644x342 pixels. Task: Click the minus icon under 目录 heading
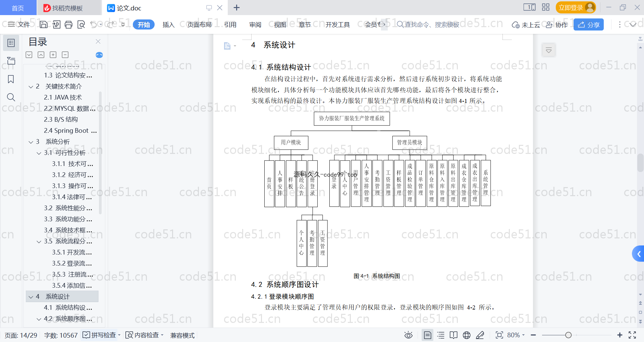[x=65, y=55]
